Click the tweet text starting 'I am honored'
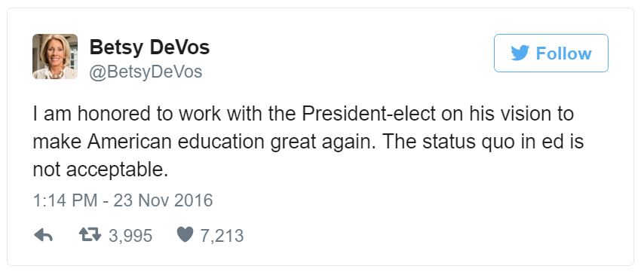The width and height of the screenshot is (644, 272). [308, 142]
